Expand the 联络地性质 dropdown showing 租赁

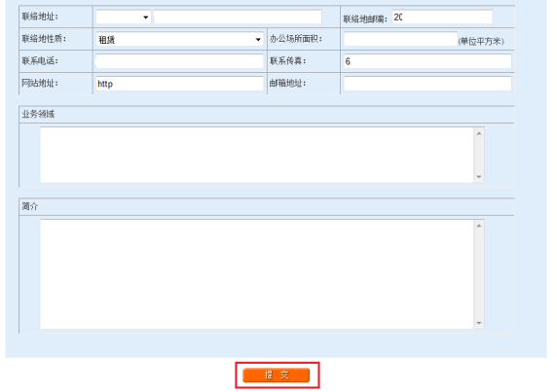pyautogui.click(x=179, y=39)
